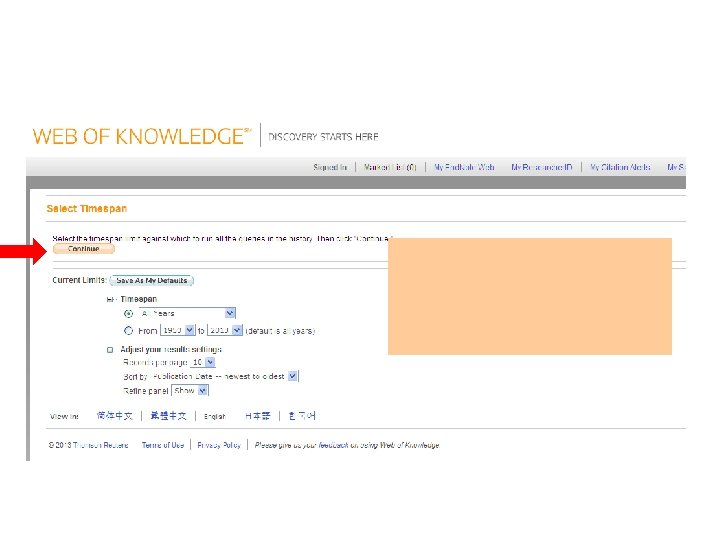
Task: Open My EndNote Web link
Action: pos(464,167)
